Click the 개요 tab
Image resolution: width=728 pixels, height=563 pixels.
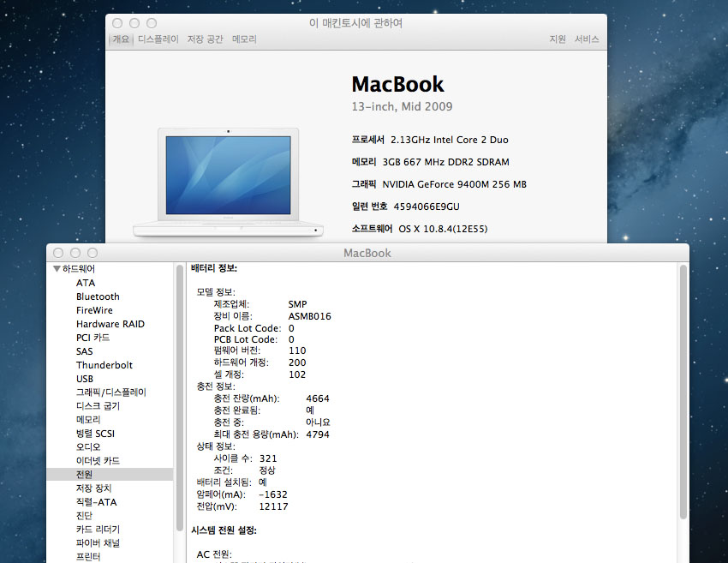[x=121, y=39]
